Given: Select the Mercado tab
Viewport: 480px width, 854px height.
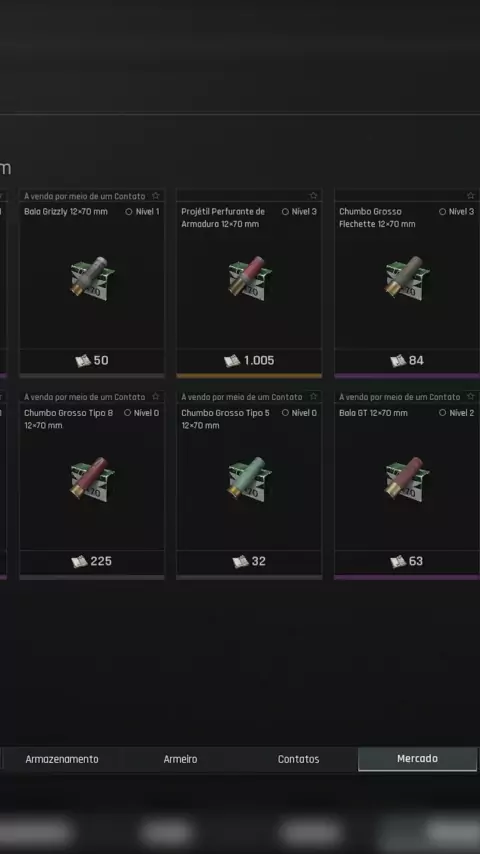Looking at the screenshot, I should coord(417,759).
